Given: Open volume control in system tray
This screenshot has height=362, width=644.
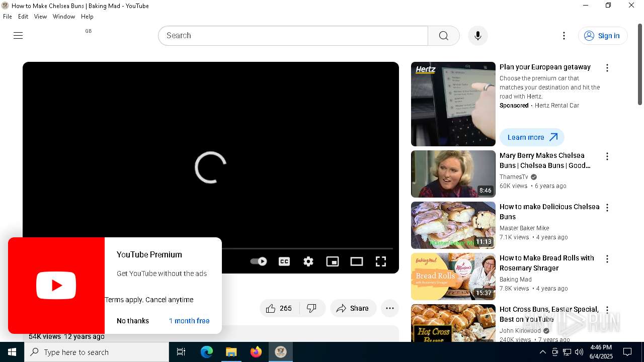Looking at the screenshot, I should [x=579, y=352].
